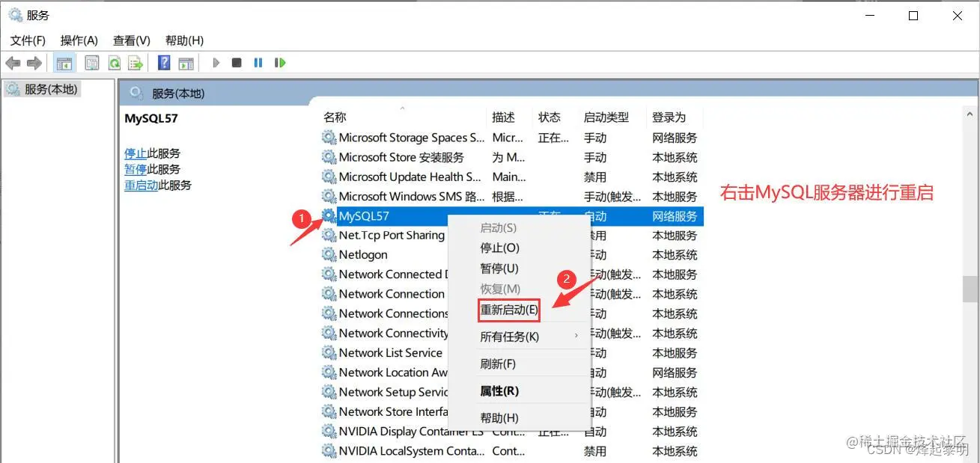Viewport: 980px width, 463px height.
Task: Click 网络服务 logon cell in Microsoft Storage Spaces row
Action: click(x=675, y=138)
